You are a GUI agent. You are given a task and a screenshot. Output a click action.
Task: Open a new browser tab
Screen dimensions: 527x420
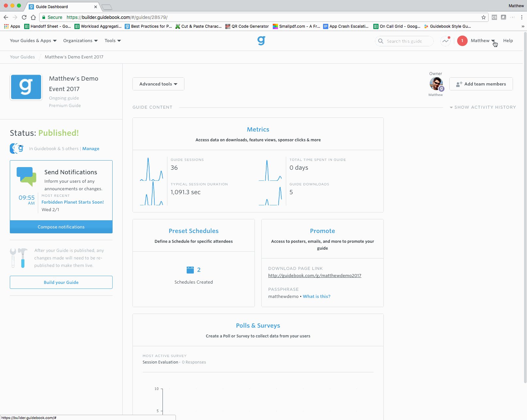click(107, 7)
